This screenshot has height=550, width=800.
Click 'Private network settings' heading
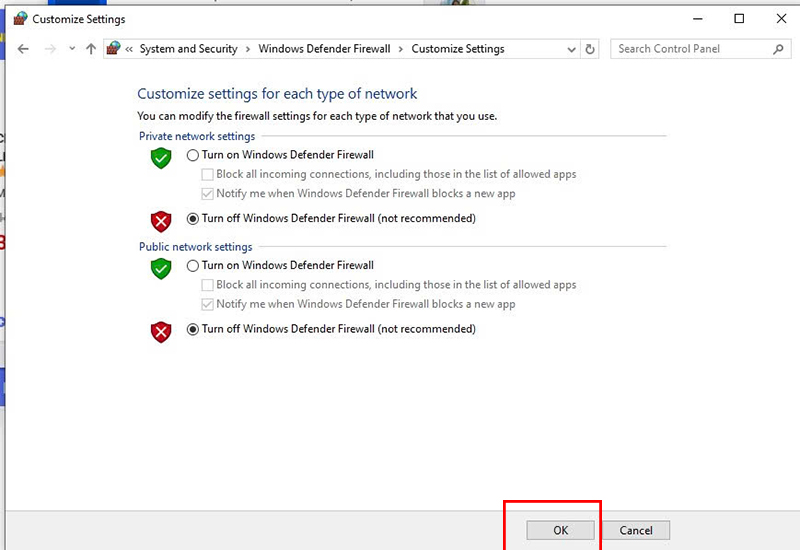(197, 136)
